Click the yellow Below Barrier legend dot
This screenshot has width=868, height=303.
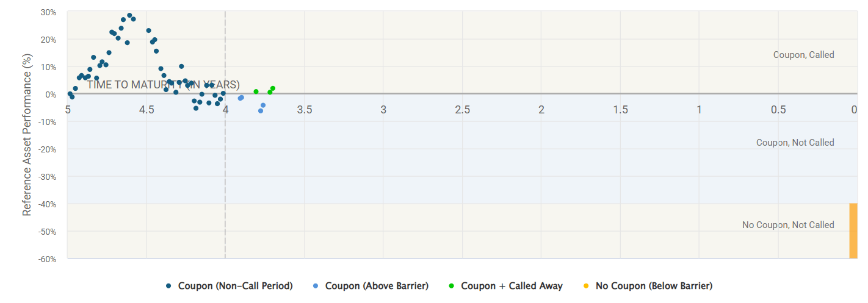(587, 286)
